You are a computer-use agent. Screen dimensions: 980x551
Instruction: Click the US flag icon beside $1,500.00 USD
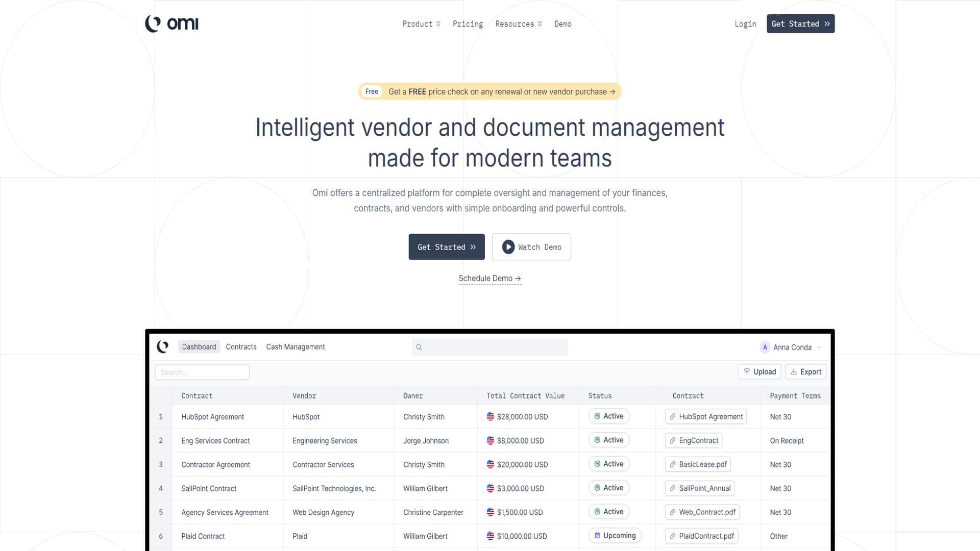[491, 512]
